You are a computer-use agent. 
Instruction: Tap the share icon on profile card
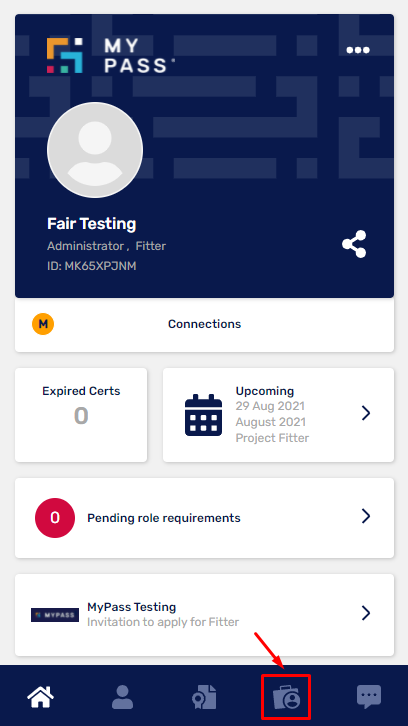coord(354,244)
